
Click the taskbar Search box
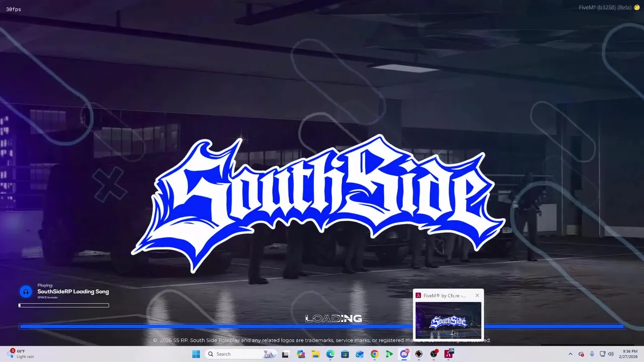pyautogui.click(x=240, y=354)
